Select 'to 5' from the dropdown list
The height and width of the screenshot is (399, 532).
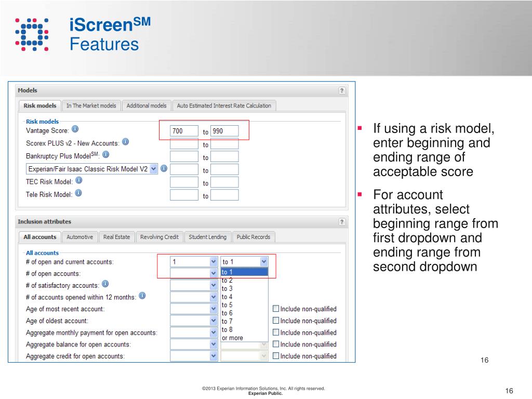pos(244,304)
